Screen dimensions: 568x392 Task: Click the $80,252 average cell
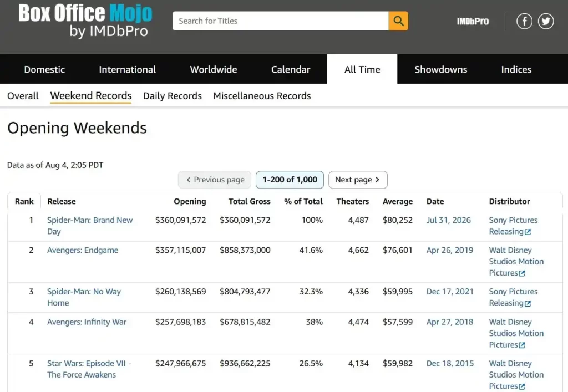point(397,220)
